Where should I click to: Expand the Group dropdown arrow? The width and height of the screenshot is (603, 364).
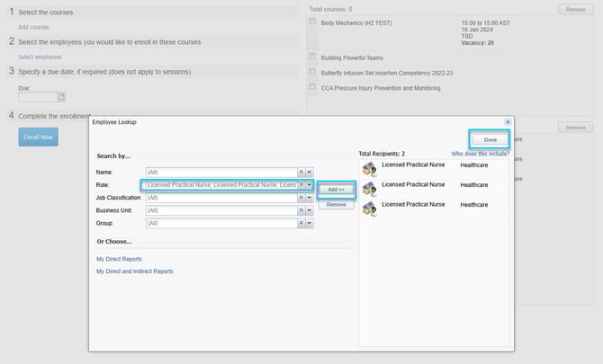pyautogui.click(x=310, y=223)
